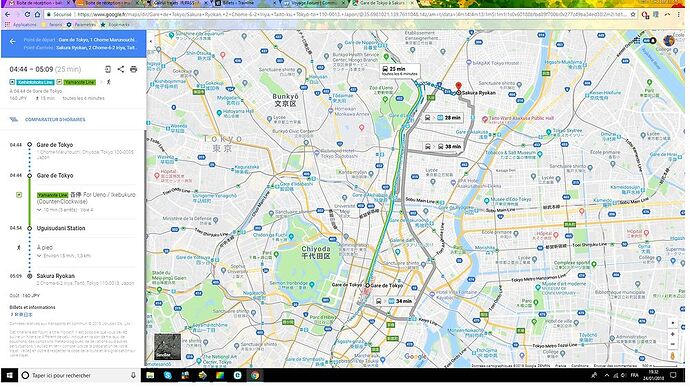This screenshot has width=690, height=387.
Task: Zoom in on the map
Action: 672,334
